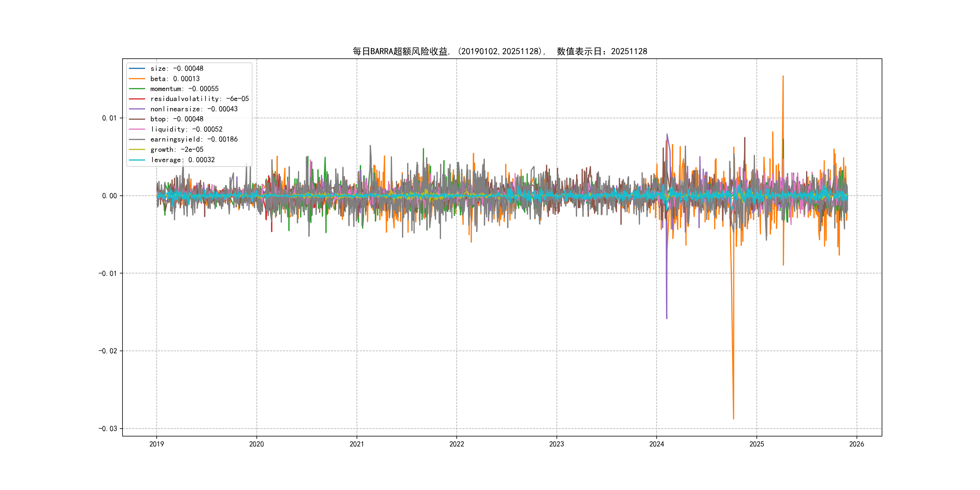Screen dimensions: 980x490
Task: Click the -0.03 y-axis tick label
Action: click(x=108, y=428)
